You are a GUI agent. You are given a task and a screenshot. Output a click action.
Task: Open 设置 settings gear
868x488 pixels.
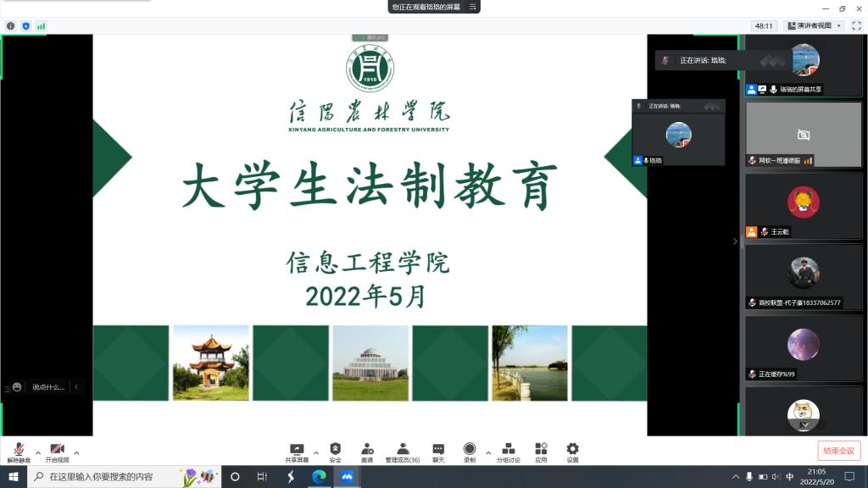tap(572, 452)
